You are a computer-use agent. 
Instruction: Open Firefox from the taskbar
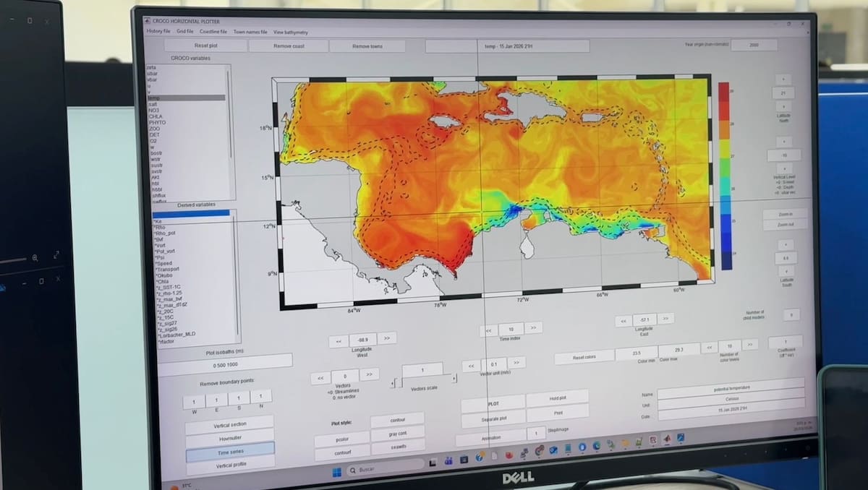[x=509, y=455]
